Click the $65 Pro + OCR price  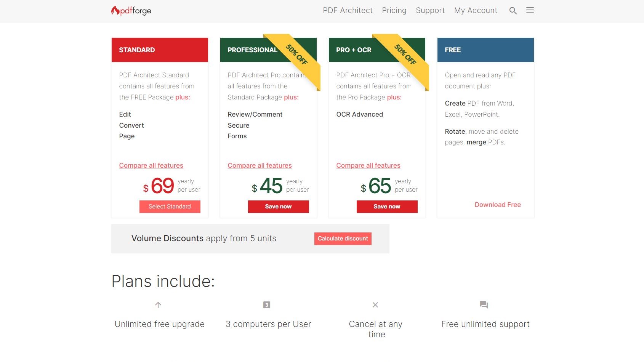coord(376,186)
